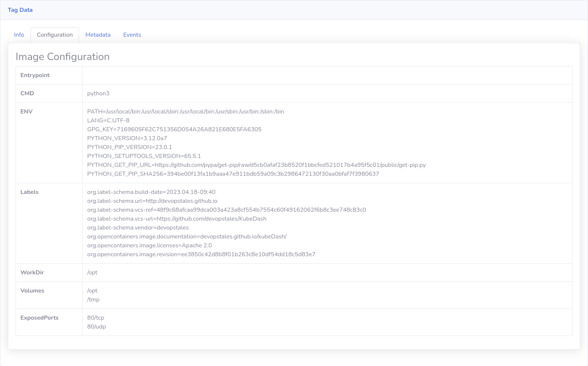Click the image.licenses Apache 2.0 label
The image size is (588, 366).
pyautogui.click(x=149, y=245)
